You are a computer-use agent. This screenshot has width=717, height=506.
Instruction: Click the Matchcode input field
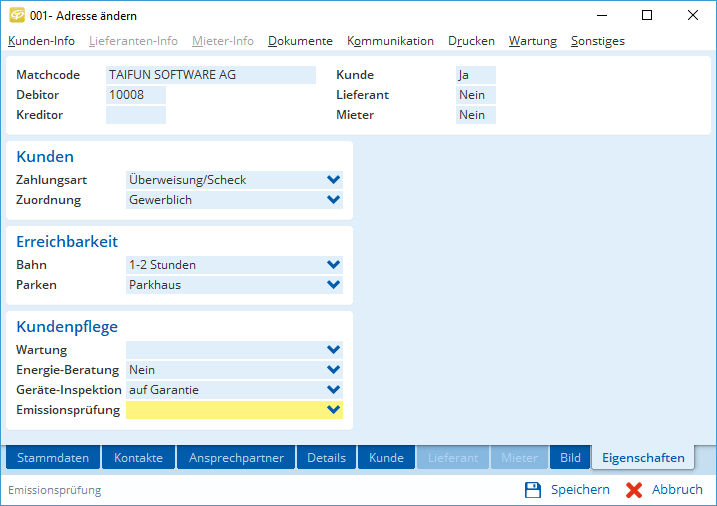pos(210,75)
